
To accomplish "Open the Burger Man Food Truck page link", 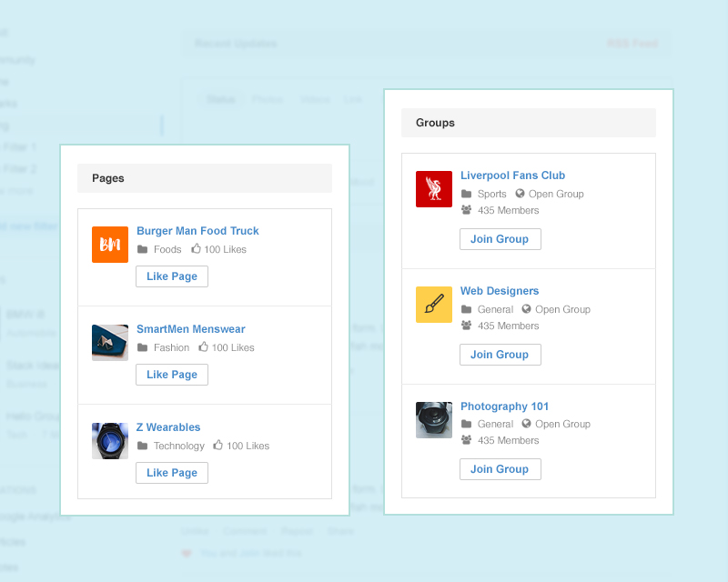I will click(x=197, y=231).
